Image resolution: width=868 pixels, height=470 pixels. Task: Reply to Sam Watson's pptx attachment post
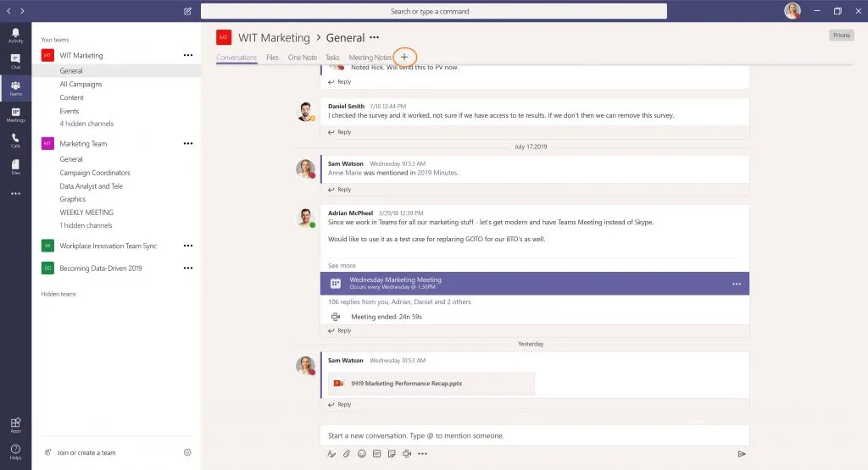pos(339,405)
